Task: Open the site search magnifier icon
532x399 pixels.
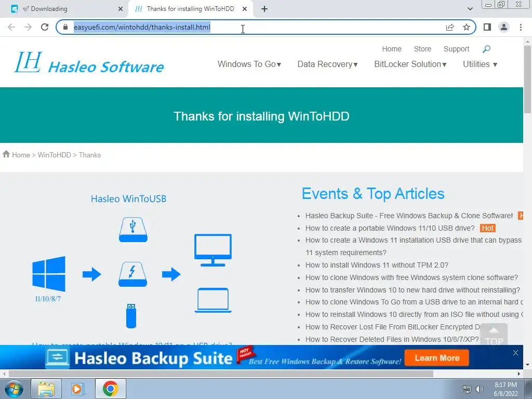Action: 486,49
